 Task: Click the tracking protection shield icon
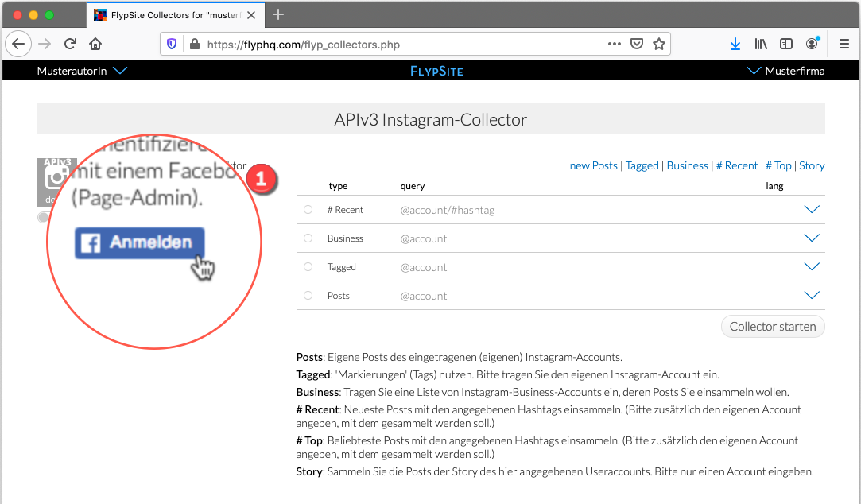pos(172,44)
